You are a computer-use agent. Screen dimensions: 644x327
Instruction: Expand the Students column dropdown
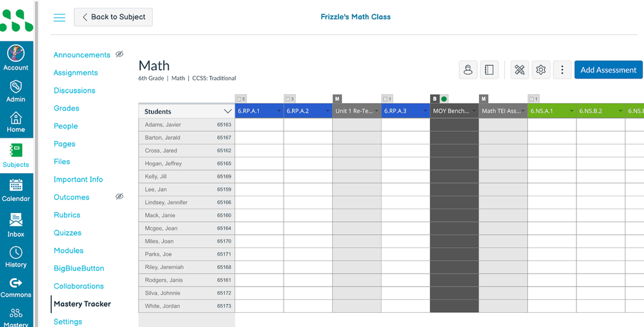tap(227, 111)
